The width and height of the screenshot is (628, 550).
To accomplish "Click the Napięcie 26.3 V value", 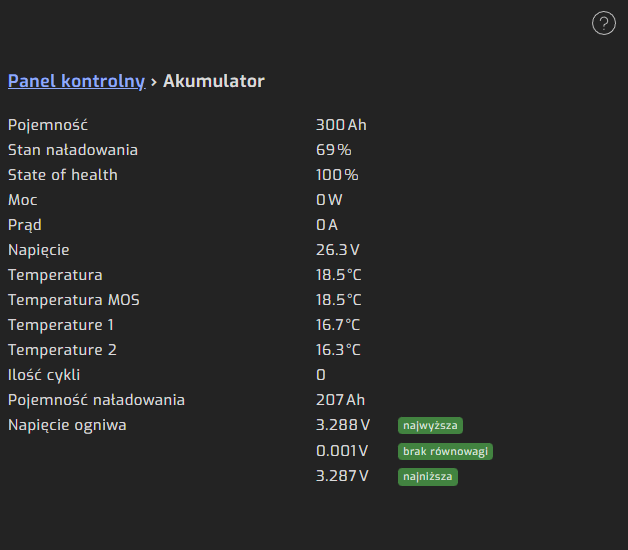I will click(x=337, y=250).
